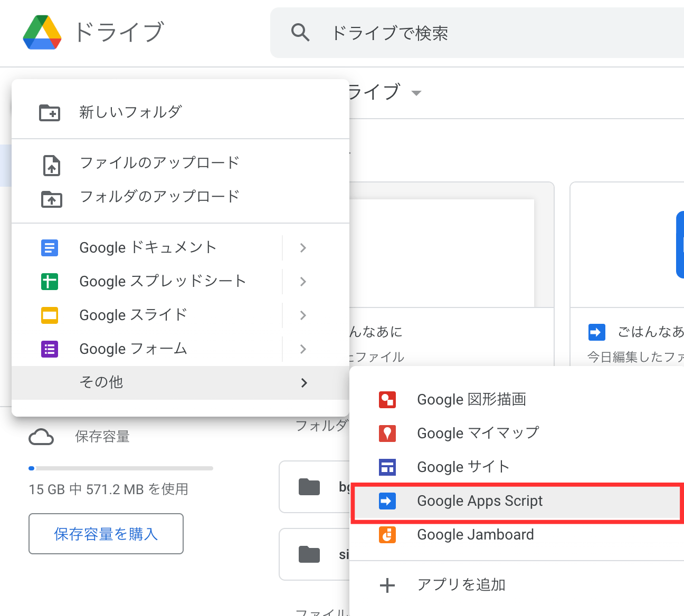Click the folder upload icon

51,199
